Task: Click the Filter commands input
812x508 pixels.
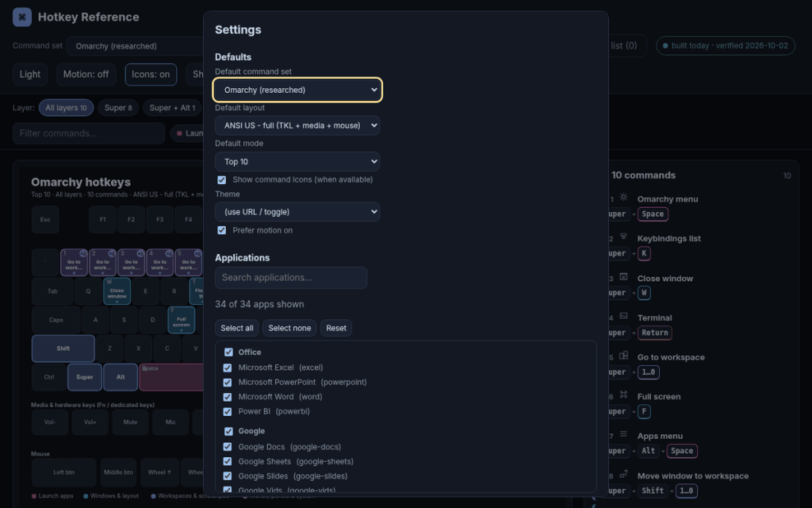Action: pyautogui.click(x=89, y=133)
